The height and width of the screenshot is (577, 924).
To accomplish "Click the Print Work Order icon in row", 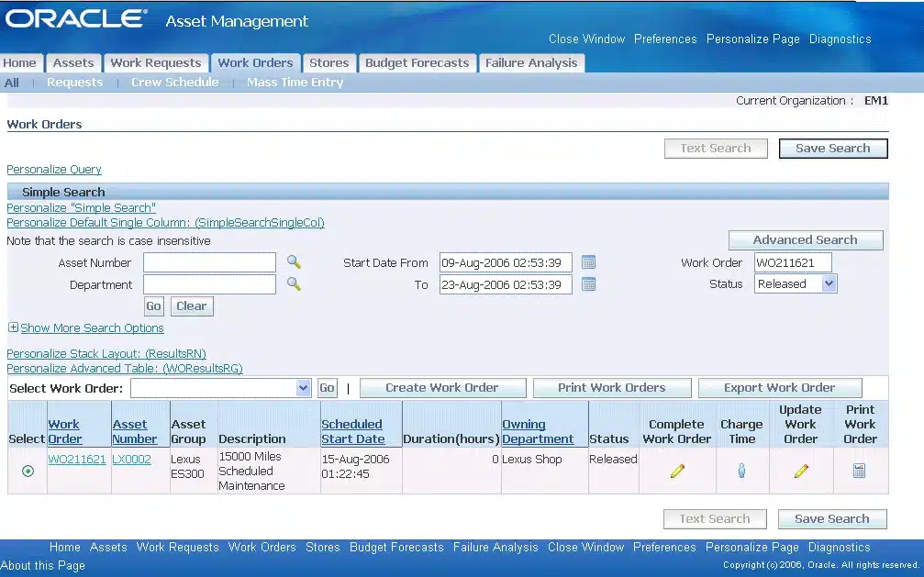I will click(859, 471).
